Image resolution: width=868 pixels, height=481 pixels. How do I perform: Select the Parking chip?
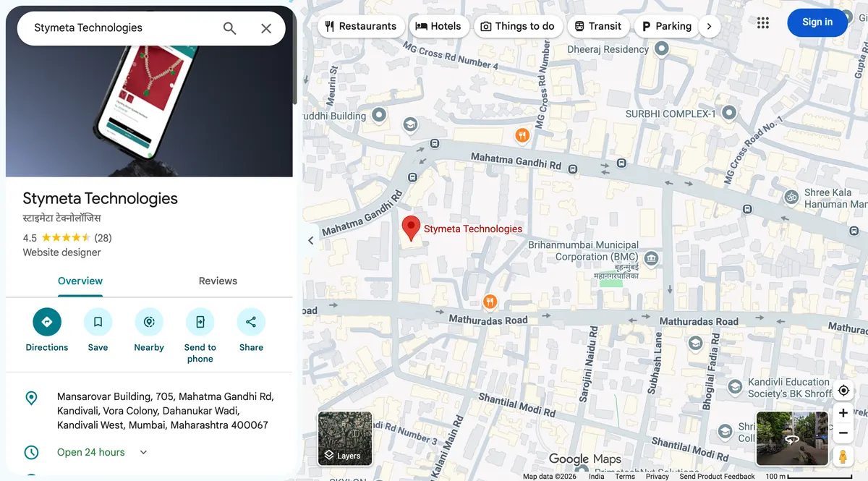pyautogui.click(x=667, y=26)
